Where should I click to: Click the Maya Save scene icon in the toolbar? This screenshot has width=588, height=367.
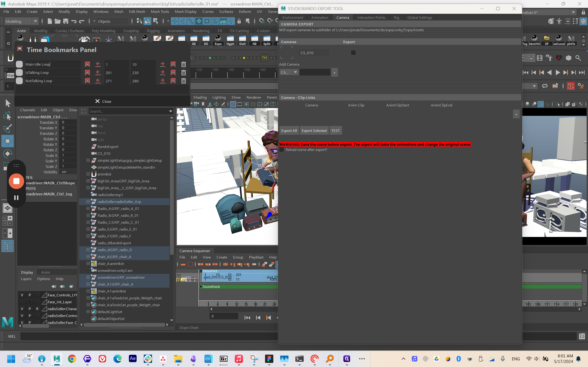click(x=66, y=21)
